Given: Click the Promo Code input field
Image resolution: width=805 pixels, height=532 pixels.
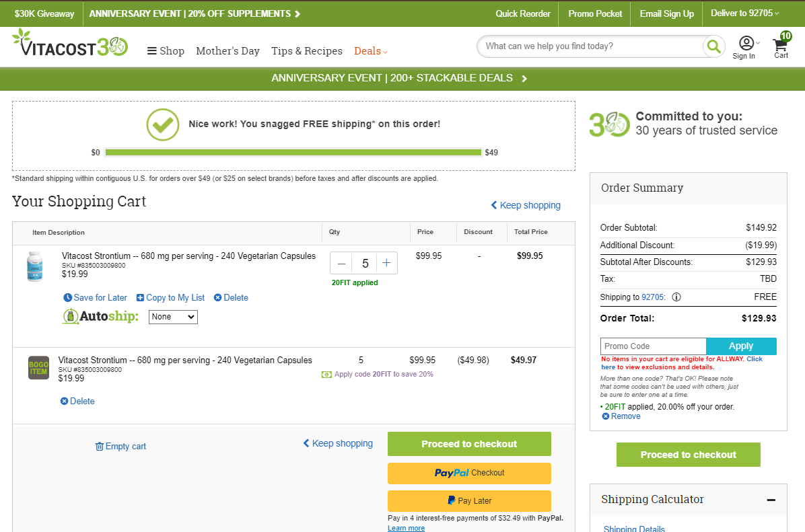Looking at the screenshot, I should pos(653,346).
